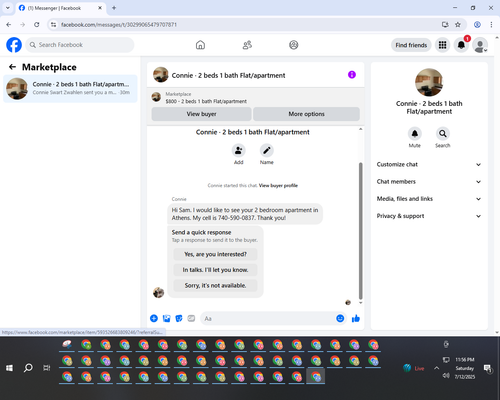The height and width of the screenshot is (400, 500).
Task: Open the Windows notification center
Action: click(x=488, y=368)
